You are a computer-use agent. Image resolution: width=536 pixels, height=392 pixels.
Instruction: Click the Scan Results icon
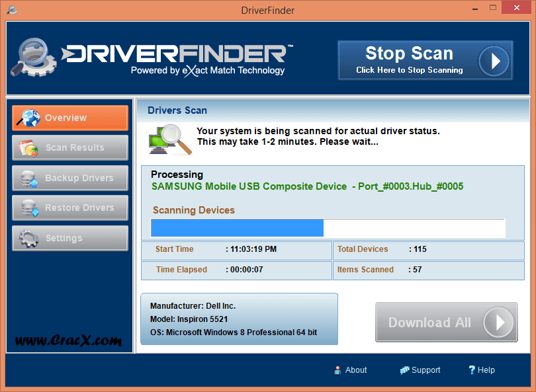coord(28,148)
